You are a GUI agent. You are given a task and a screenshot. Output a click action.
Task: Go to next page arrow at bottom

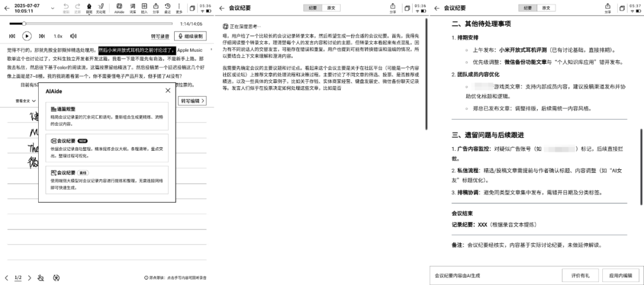tap(30, 278)
